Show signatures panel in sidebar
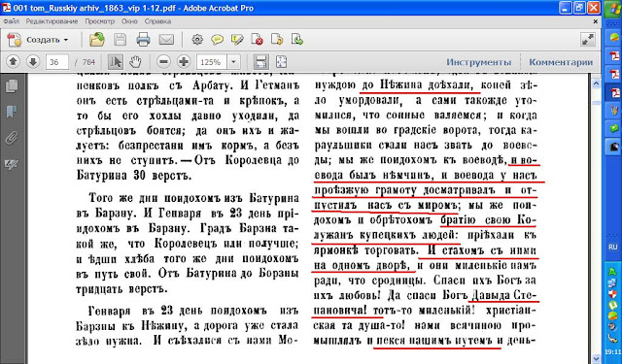 click(12, 164)
